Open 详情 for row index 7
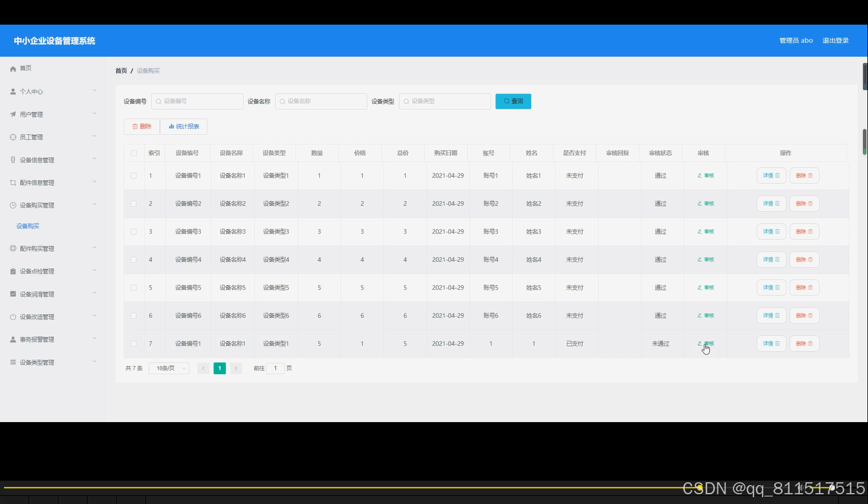 click(x=771, y=344)
